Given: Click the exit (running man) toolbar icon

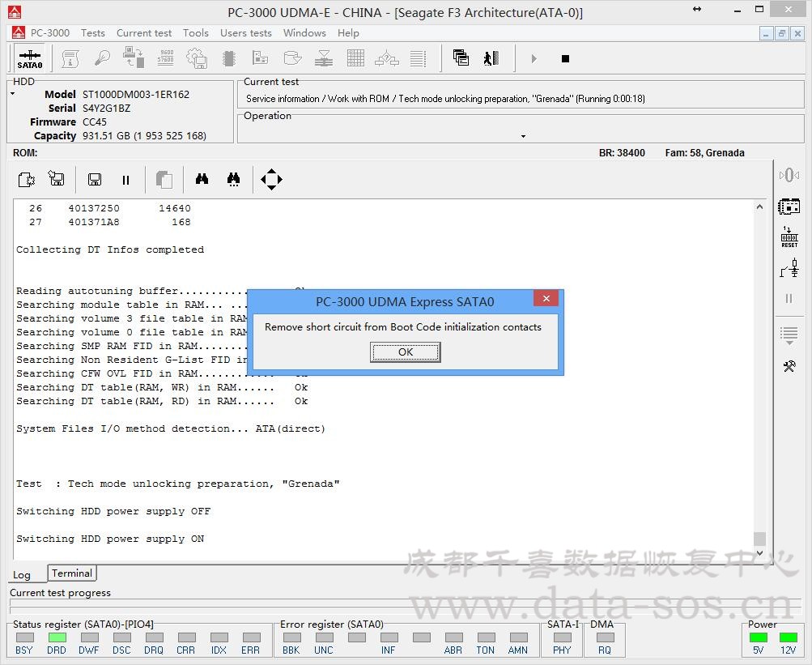Looking at the screenshot, I should 491,58.
